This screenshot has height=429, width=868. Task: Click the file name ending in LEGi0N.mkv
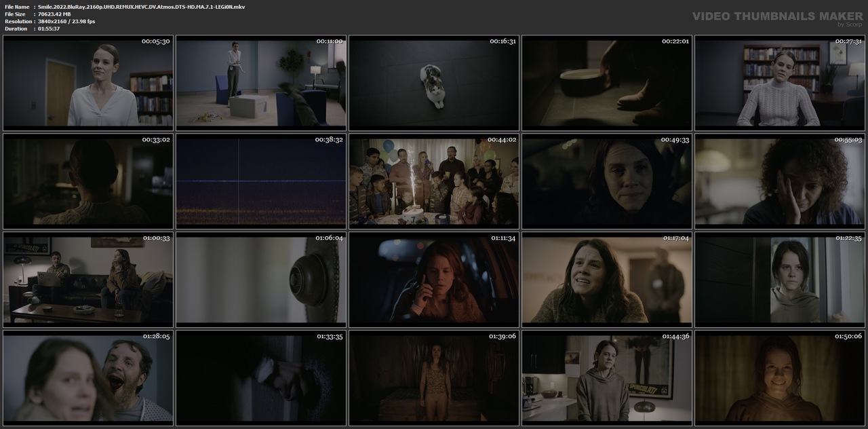142,7
